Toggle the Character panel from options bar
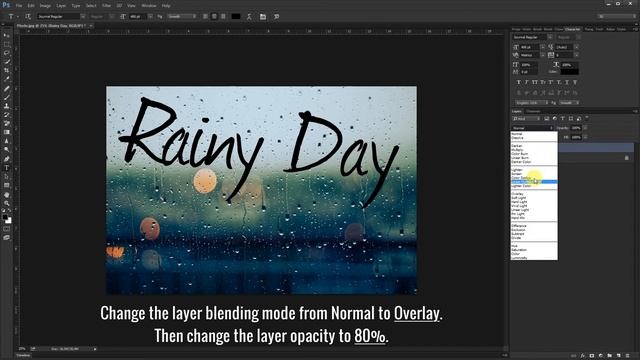 coord(263,17)
